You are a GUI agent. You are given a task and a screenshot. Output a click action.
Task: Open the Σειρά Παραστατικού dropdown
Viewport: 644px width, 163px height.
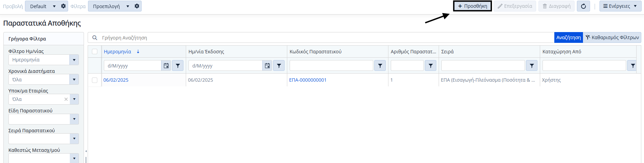tap(74, 139)
